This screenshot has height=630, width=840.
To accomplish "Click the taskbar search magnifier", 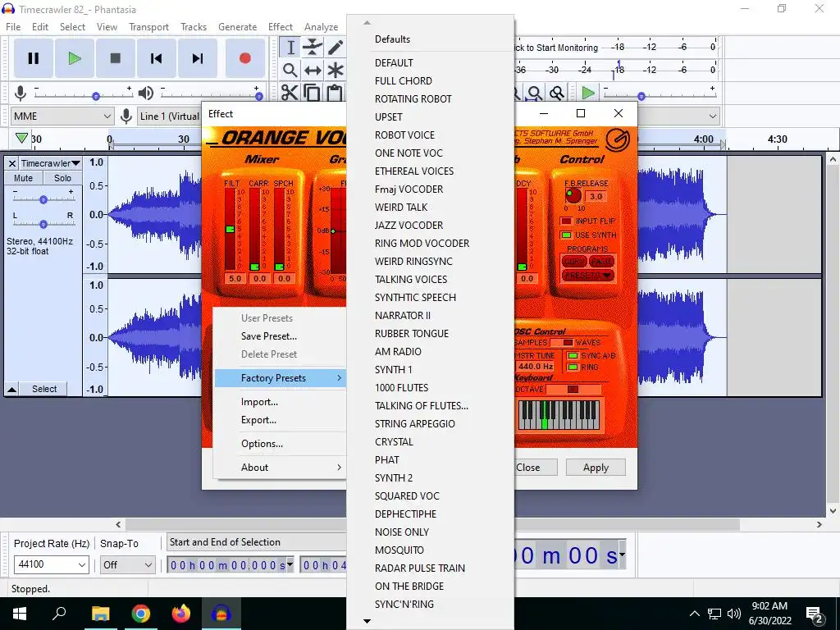I will point(59,612).
